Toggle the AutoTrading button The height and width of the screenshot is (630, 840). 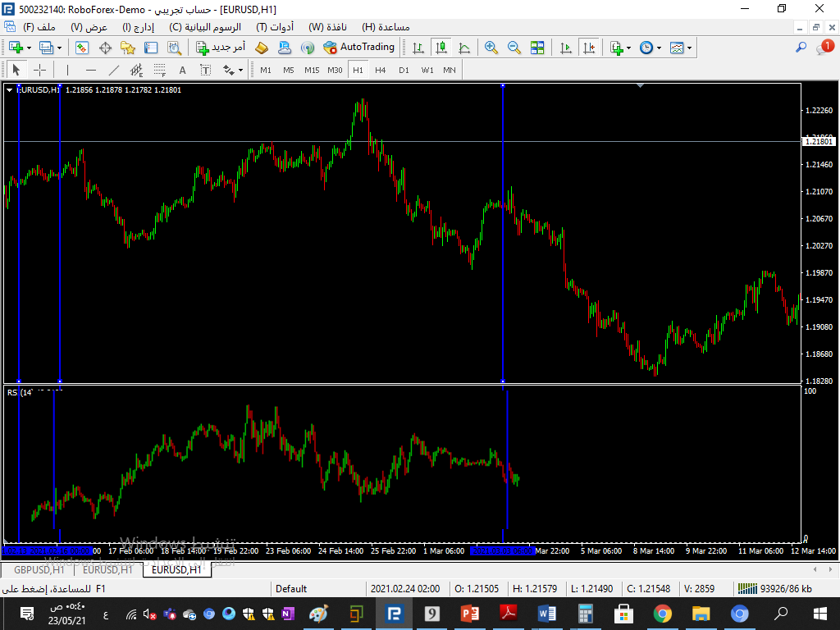point(359,48)
